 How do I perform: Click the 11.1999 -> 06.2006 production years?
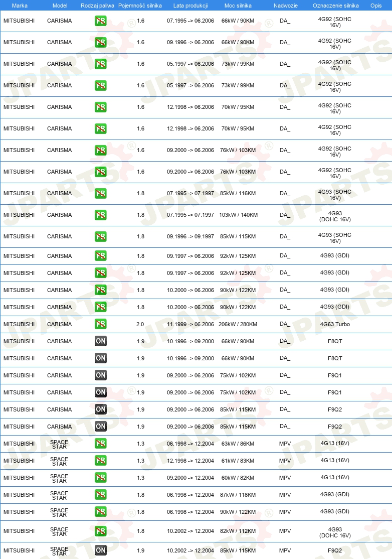point(190,325)
